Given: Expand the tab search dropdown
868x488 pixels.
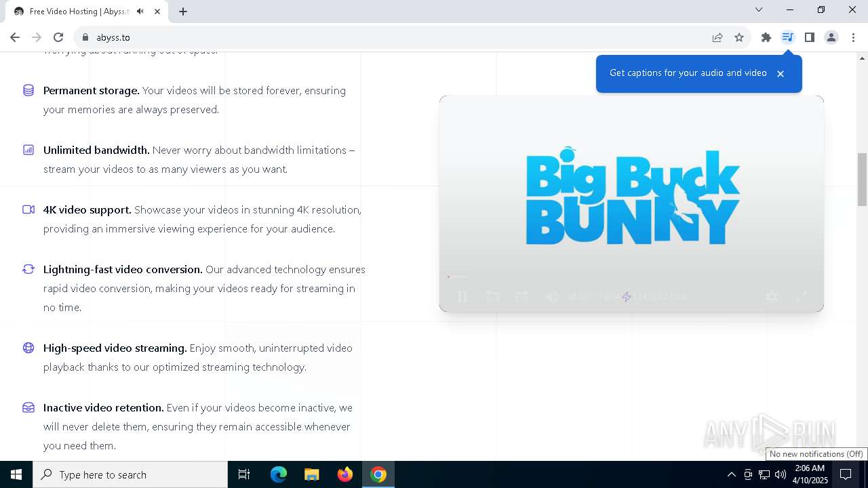Looking at the screenshot, I should pyautogui.click(x=759, y=9).
